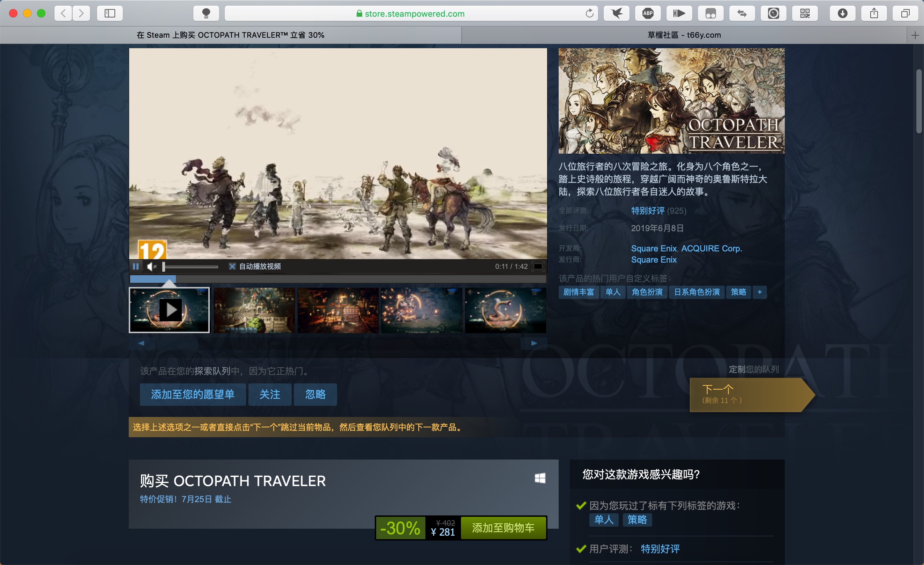
Task: Click the 忽略 ignore button
Action: (x=315, y=394)
